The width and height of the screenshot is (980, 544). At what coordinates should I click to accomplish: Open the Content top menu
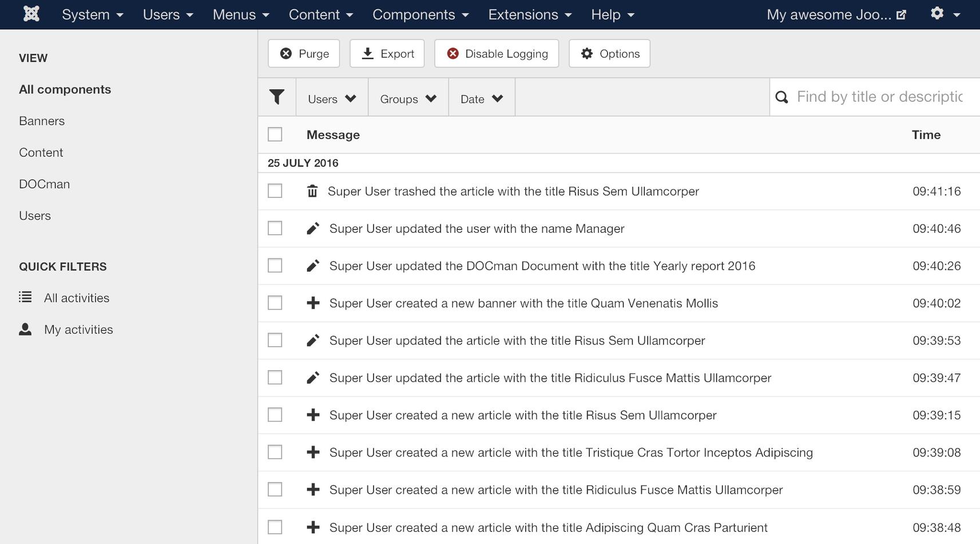[x=320, y=14]
